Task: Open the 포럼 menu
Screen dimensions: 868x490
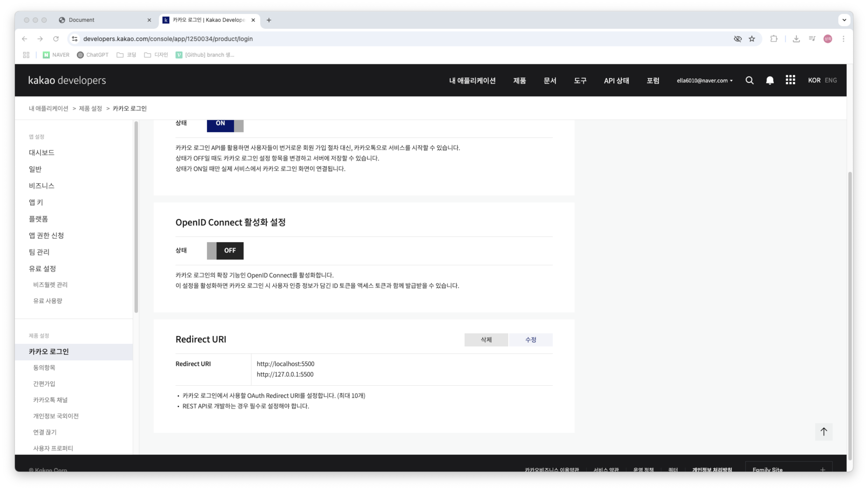Action: tap(653, 81)
